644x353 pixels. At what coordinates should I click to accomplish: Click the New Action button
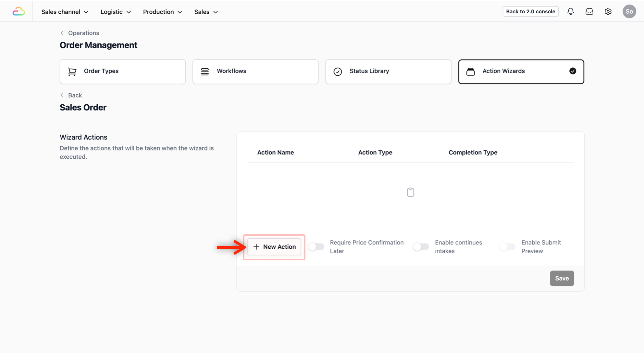[274, 247]
